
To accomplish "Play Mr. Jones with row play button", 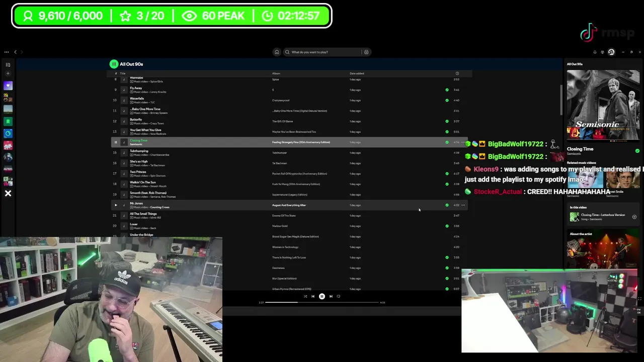I will (x=115, y=205).
